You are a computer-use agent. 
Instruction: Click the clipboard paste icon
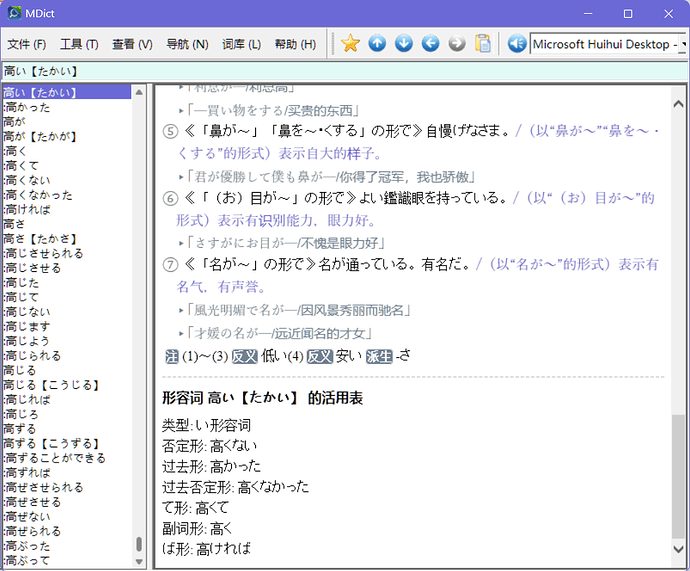coord(483,44)
